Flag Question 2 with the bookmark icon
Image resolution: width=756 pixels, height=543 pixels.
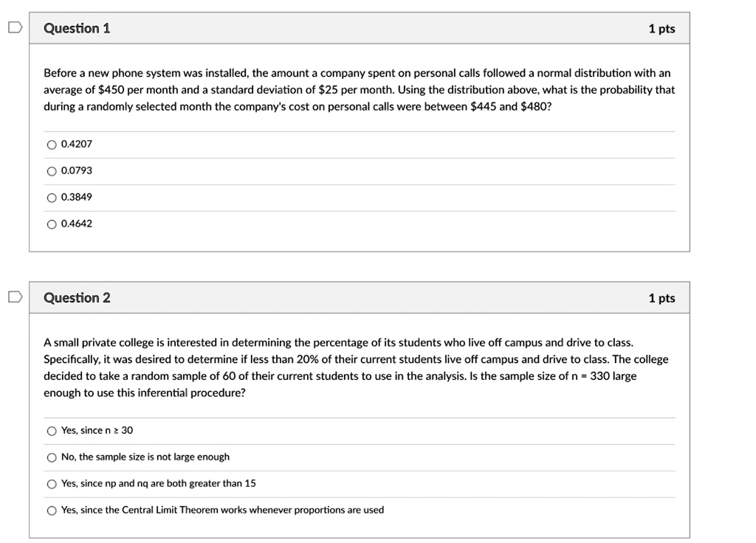click(14, 297)
